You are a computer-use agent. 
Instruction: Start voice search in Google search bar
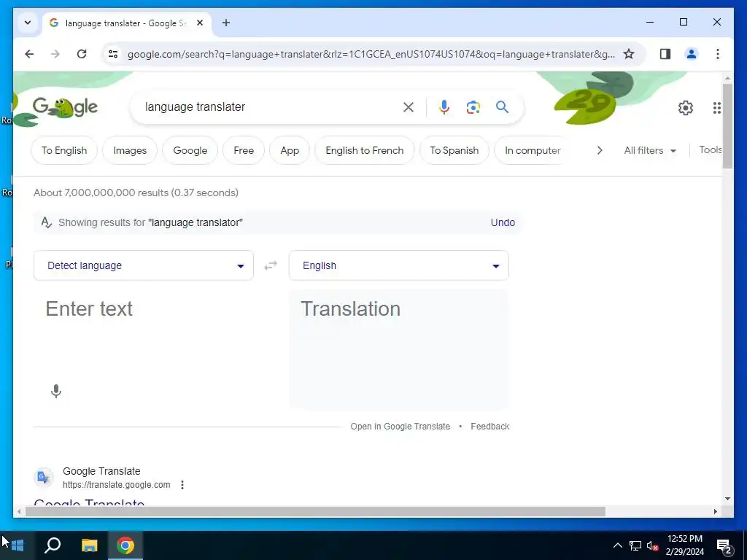[444, 107]
